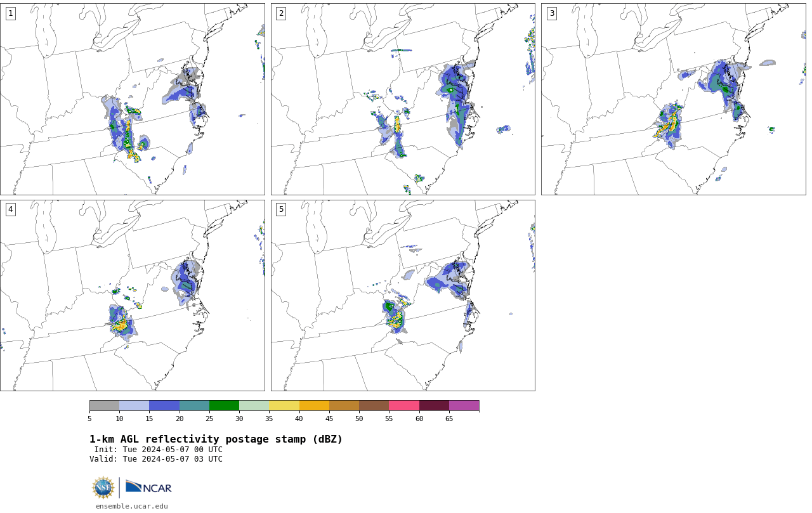The width and height of the screenshot is (812, 513).
Task: Click the pale green 30-35 dBZ swatch
Action: (254, 406)
